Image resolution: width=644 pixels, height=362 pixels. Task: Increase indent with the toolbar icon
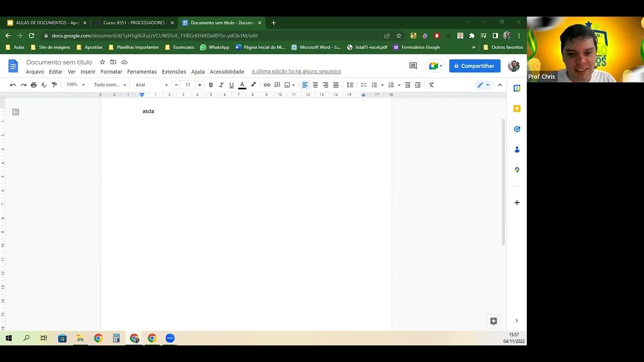(x=418, y=85)
